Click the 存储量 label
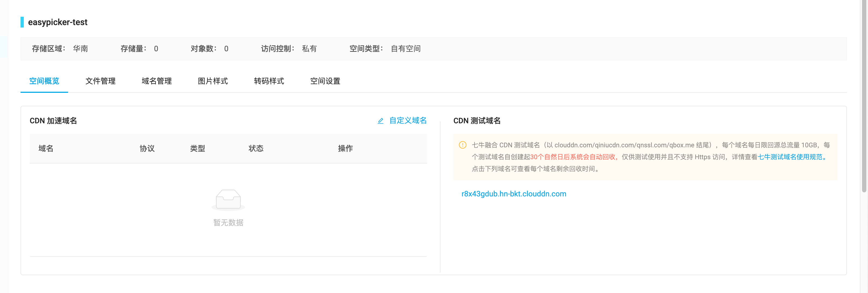 tap(133, 49)
